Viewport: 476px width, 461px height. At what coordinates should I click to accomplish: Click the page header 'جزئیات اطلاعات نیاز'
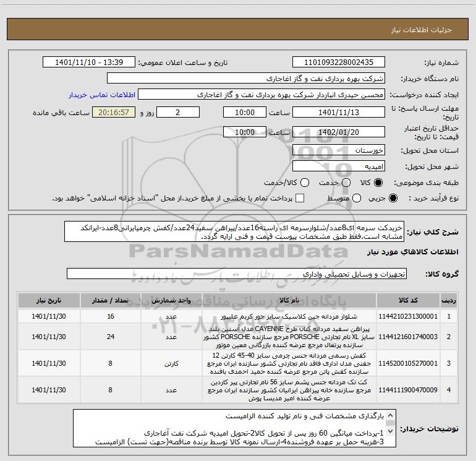coord(422,30)
